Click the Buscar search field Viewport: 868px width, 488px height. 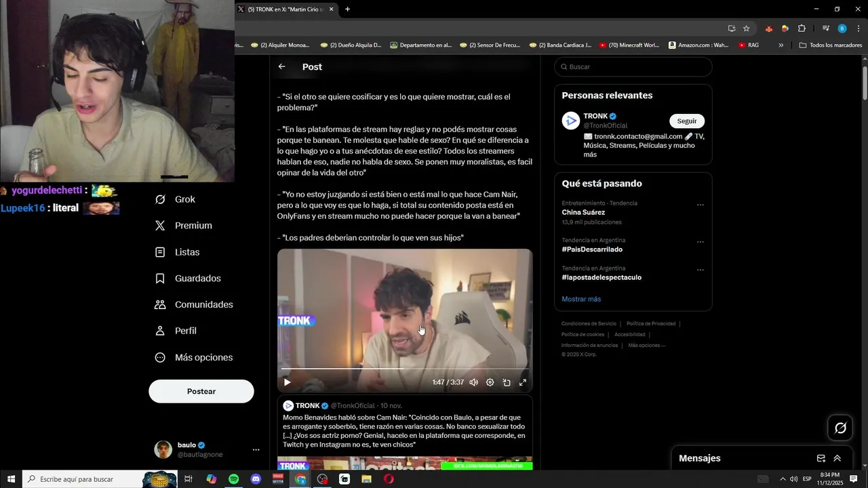(633, 66)
